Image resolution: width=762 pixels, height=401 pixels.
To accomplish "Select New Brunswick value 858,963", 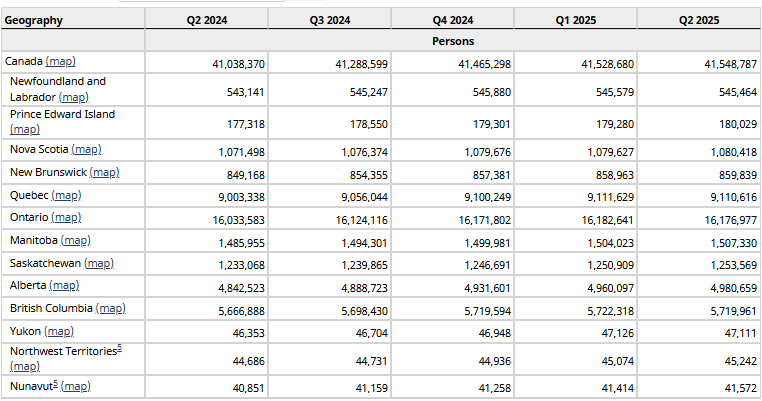I will pyautogui.click(x=615, y=175).
